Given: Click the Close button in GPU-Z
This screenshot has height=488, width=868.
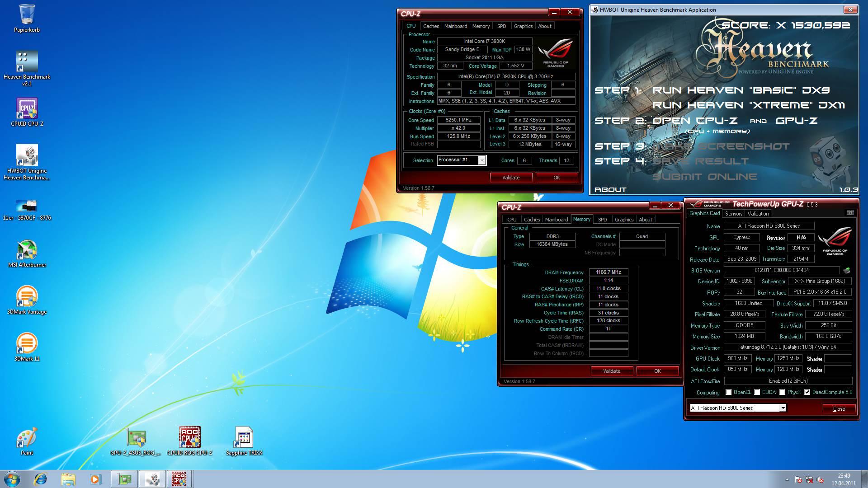Looking at the screenshot, I should coord(839,408).
